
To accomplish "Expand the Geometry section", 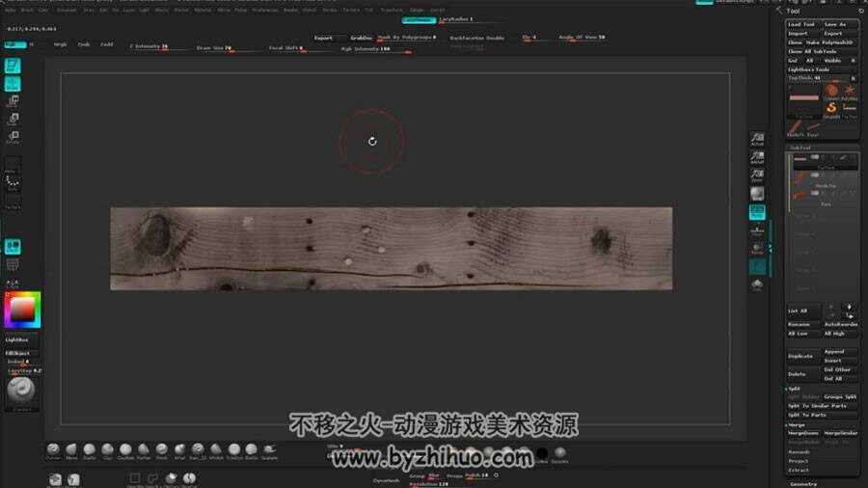I will (x=803, y=483).
